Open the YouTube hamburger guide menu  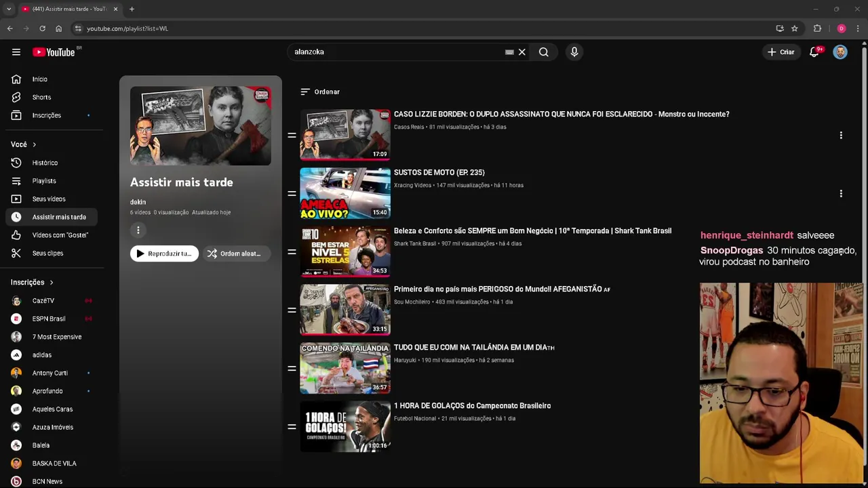[16, 52]
